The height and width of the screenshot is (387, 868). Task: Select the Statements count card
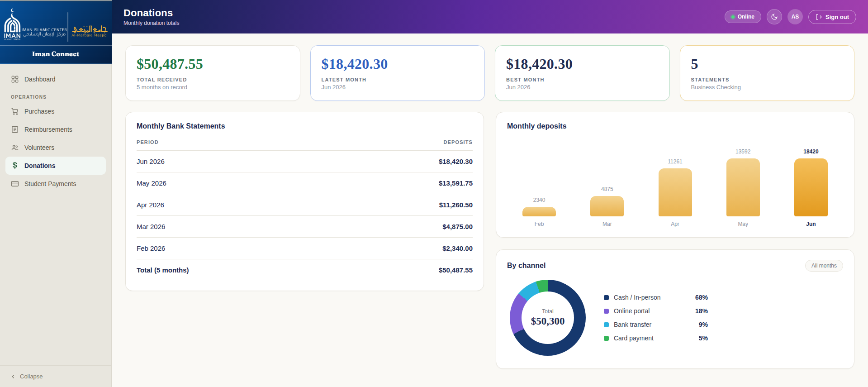click(x=767, y=73)
